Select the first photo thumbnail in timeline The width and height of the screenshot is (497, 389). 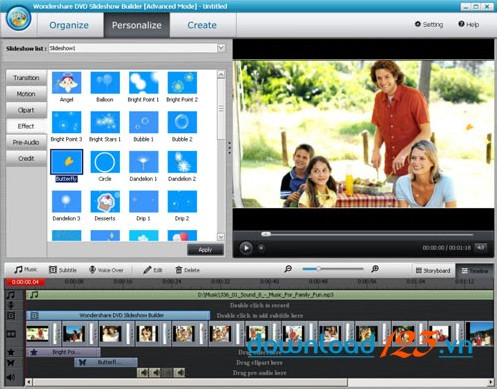38,333
